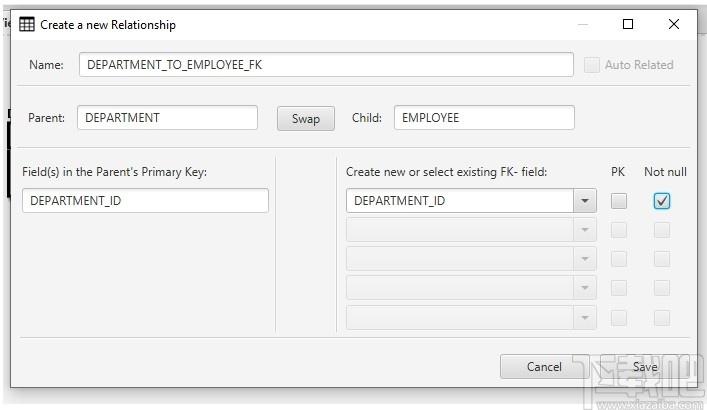
Task: Uncheck Not null for DEPARTMENT_ID
Action: (x=661, y=201)
